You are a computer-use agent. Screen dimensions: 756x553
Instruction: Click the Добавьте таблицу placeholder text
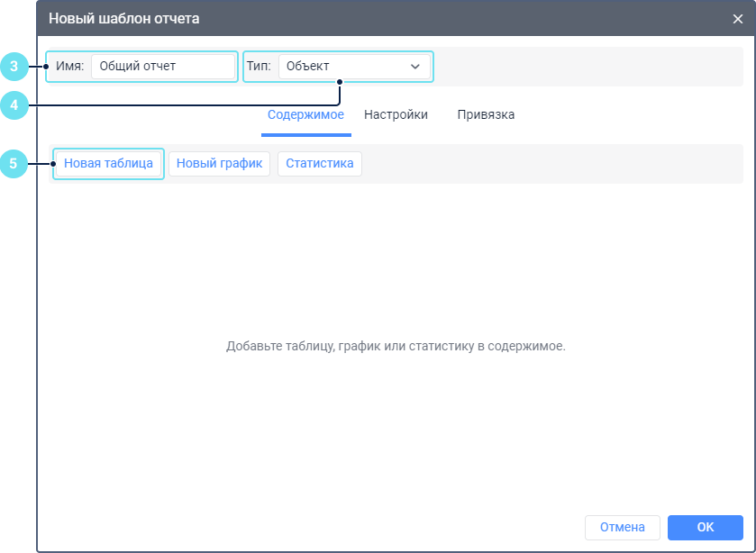pos(396,346)
